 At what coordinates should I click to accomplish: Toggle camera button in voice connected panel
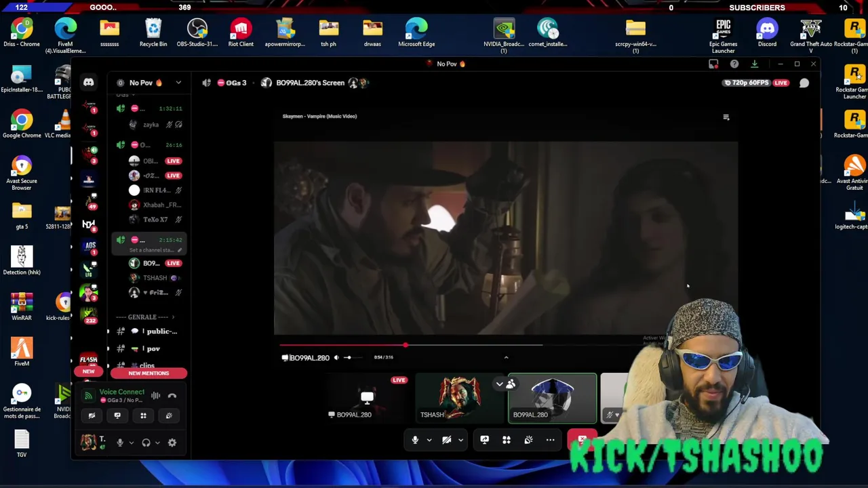92,415
